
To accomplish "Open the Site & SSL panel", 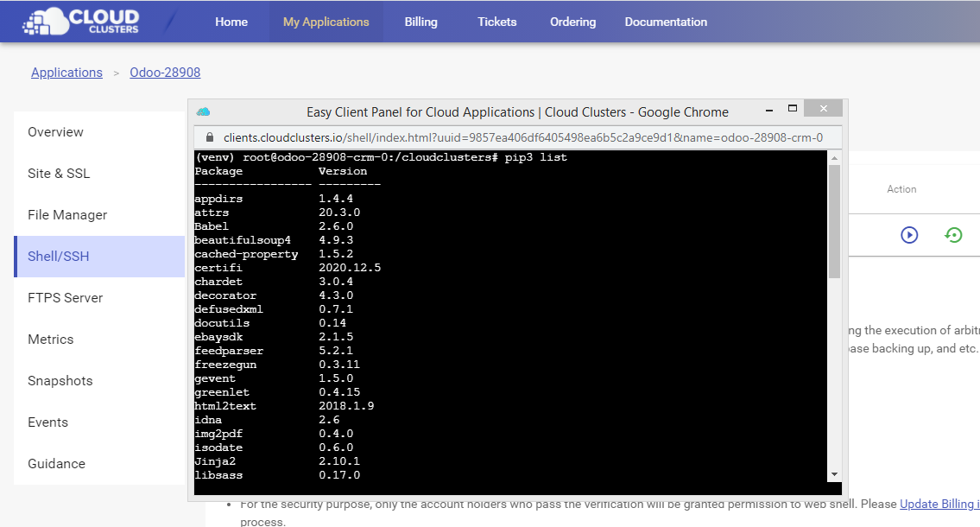I will [58, 173].
